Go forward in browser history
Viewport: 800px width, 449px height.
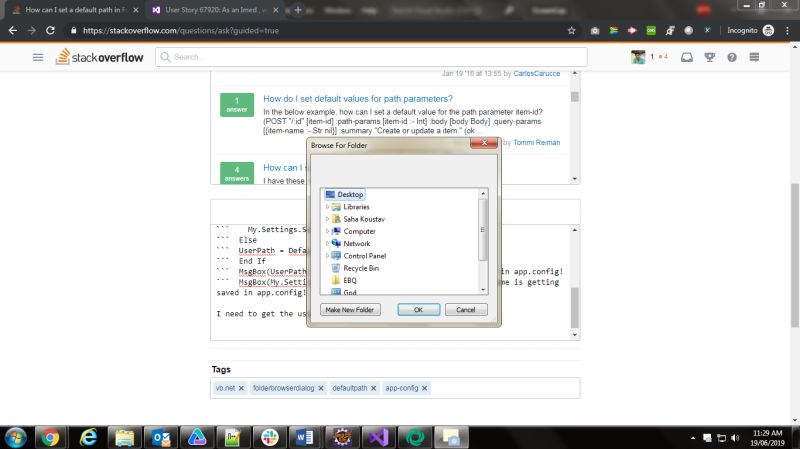pyautogui.click(x=32, y=31)
